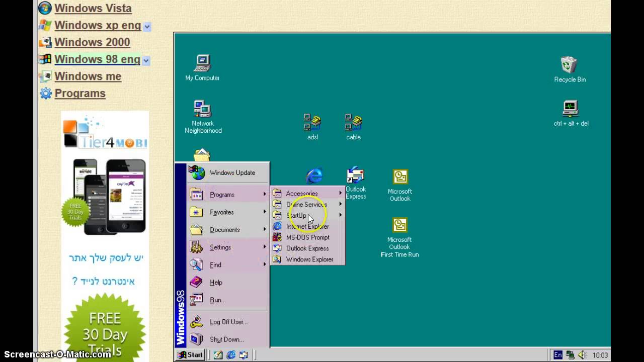The height and width of the screenshot is (362, 644).
Task: Click the Windows 98 flag icon
Action: point(45,59)
